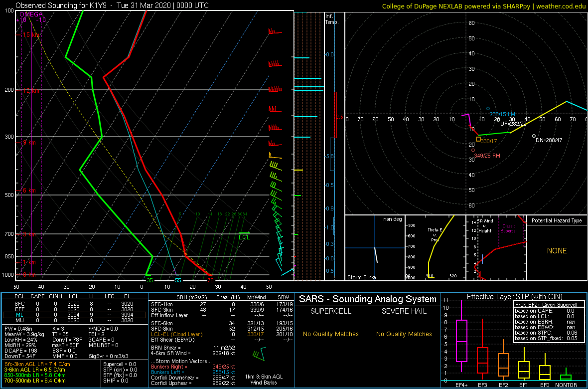The height and width of the screenshot is (389, 588).
Task: Click the Effective Layer STP (with CIN) title
Action: [514, 297]
